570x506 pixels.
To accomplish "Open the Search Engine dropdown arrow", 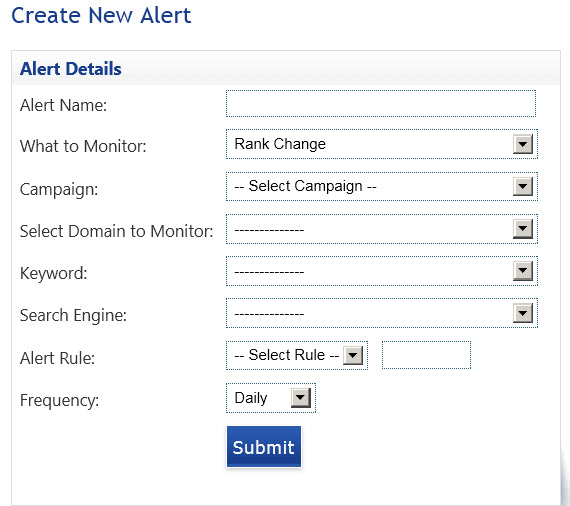I will click(x=523, y=313).
